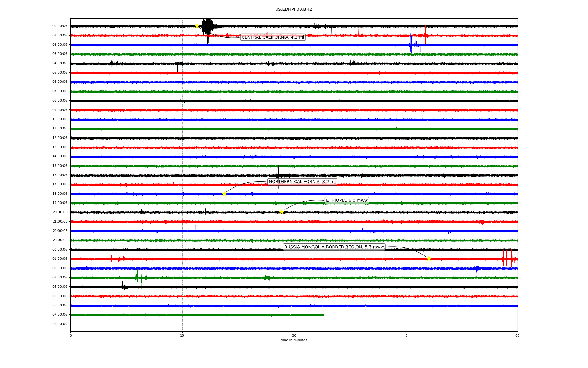Screen dimensions: 588x368
Task: Click the 20:00:06 row time label
Action: (60, 212)
